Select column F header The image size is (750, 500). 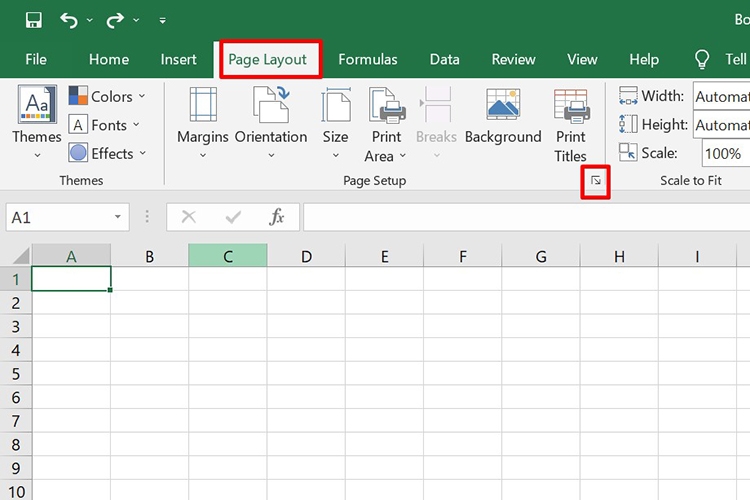tap(463, 256)
